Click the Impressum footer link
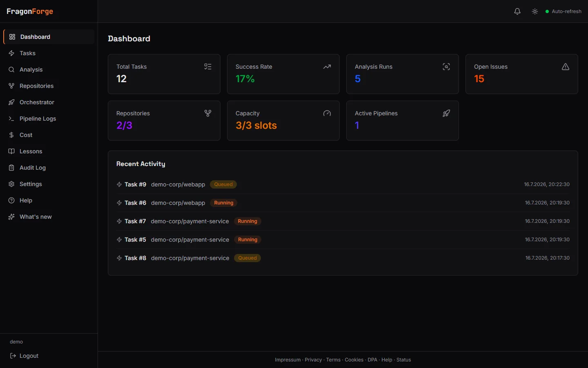This screenshot has height=368, width=588. [287, 360]
